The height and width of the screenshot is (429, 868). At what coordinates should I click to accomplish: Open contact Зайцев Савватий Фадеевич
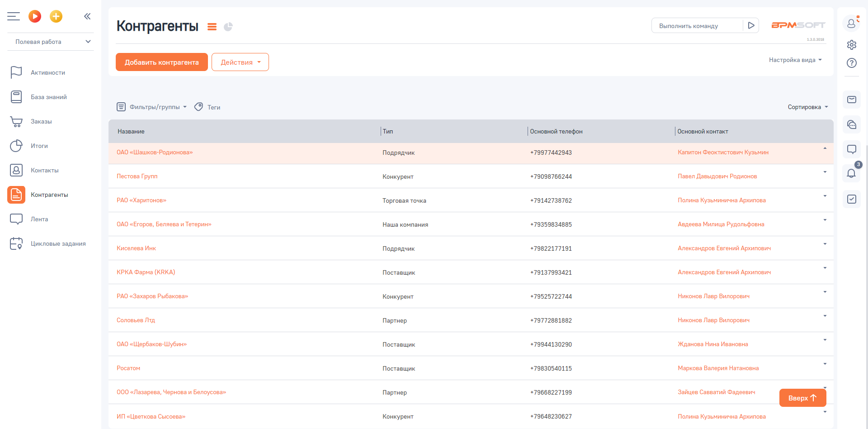[717, 392]
